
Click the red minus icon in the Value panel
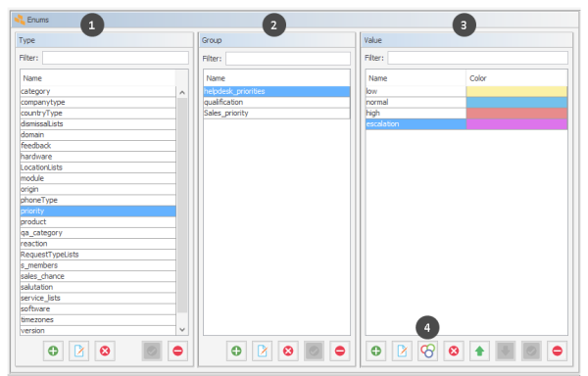coord(558,351)
